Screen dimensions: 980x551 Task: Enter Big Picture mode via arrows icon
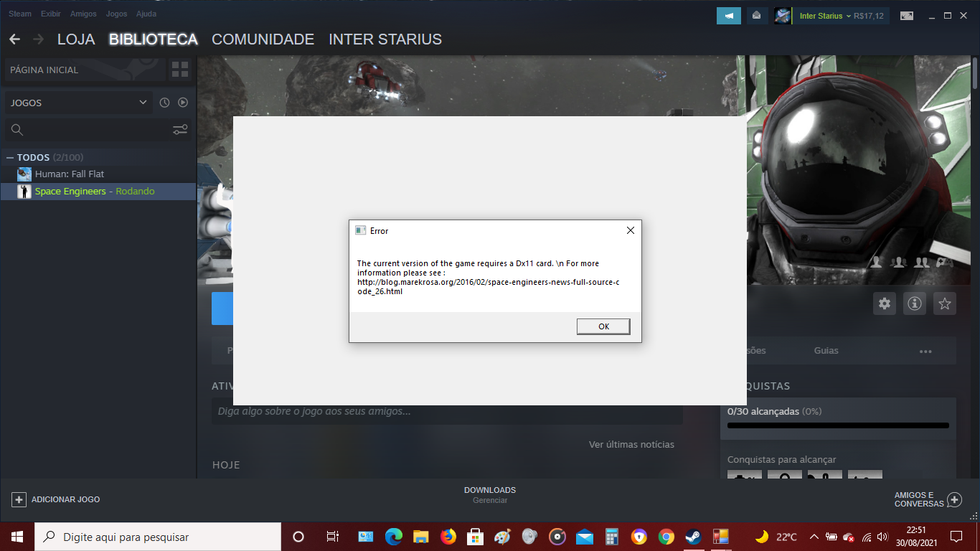click(x=907, y=16)
